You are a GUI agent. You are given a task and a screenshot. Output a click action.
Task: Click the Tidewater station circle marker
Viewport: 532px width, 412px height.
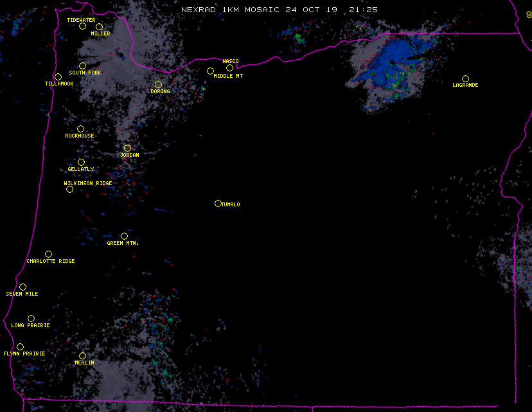pyautogui.click(x=82, y=26)
